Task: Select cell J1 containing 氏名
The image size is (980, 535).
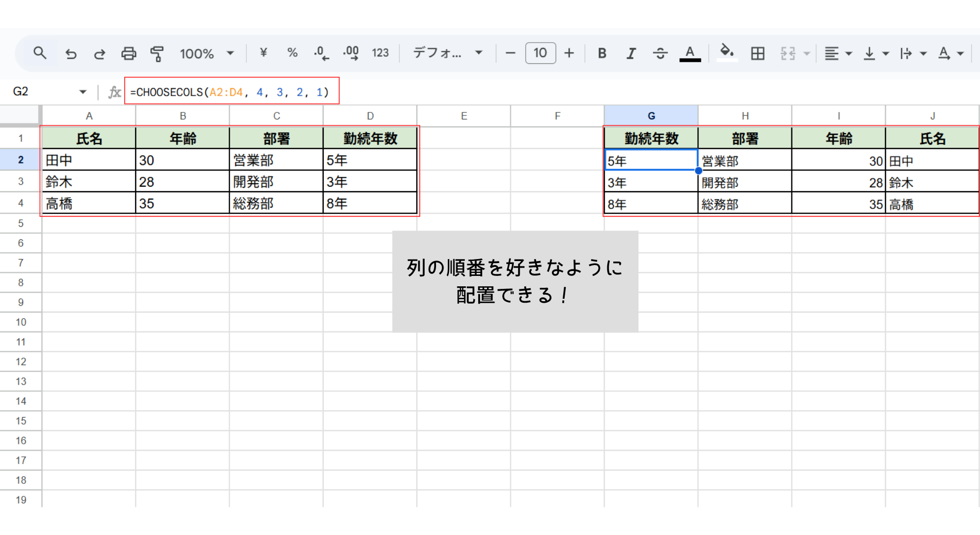Action: pyautogui.click(x=932, y=138)
